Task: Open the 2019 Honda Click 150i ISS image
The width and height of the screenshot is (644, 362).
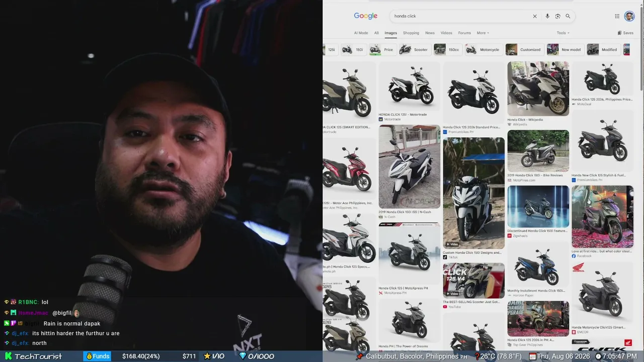Action: click(x=410, y=166)
